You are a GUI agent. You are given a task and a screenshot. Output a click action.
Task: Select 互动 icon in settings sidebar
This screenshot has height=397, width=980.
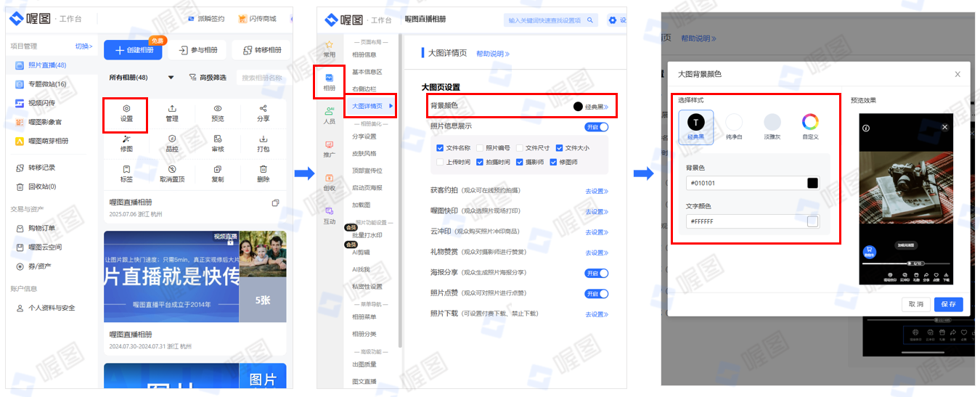(330, 210)
